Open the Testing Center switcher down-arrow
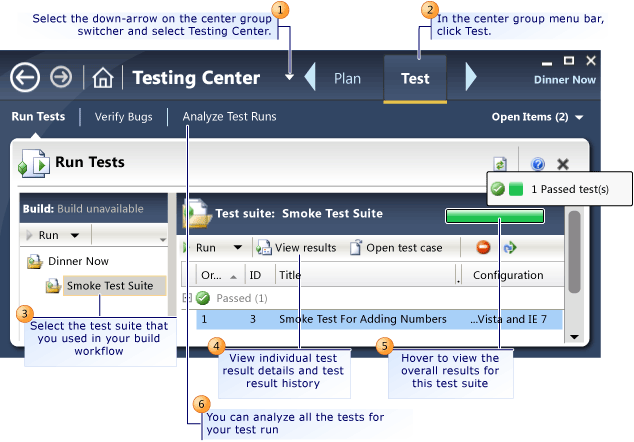This screenshot has width=634, height=442. tap(289, 77)
